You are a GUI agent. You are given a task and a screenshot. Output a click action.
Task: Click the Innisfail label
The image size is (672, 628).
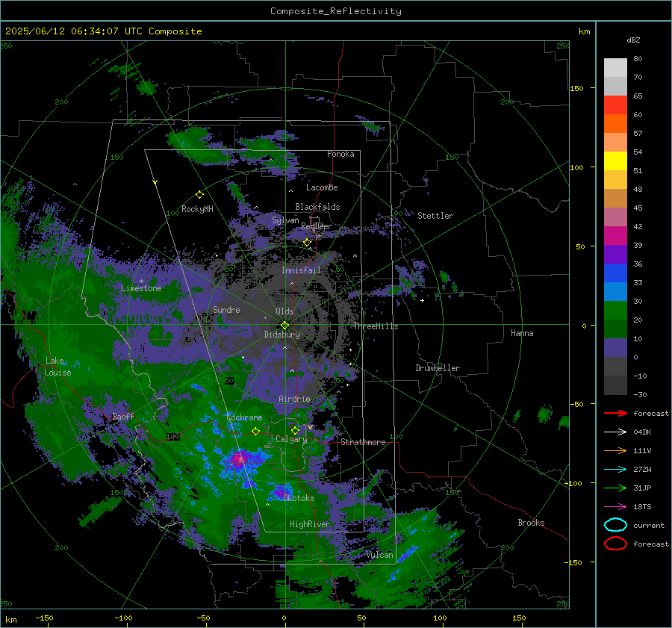[301, 270]
